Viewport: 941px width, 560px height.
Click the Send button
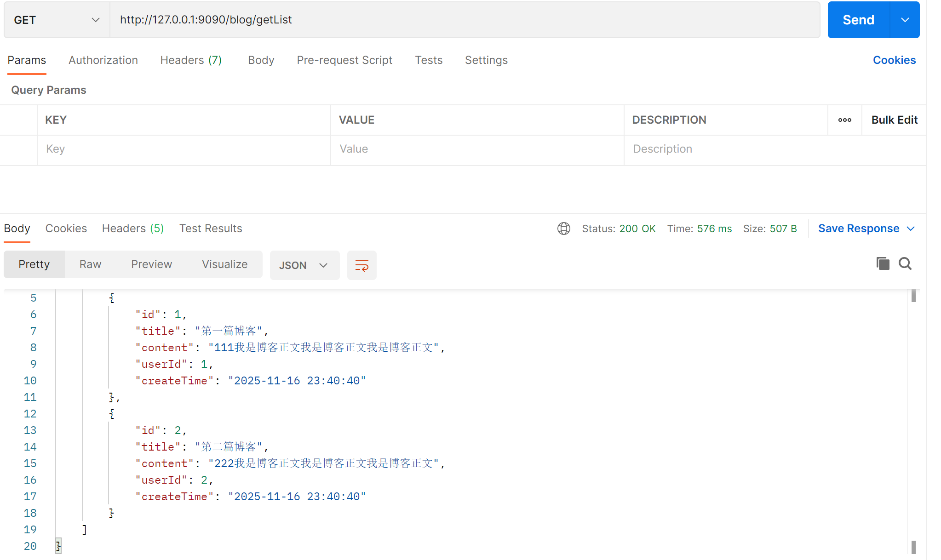tap(858, 20)
